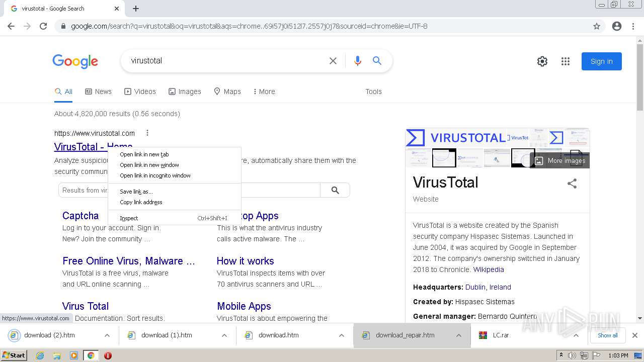Choose Open link in new tab
The width and height of the screenshot is (644, 362).
pos(175,154)
